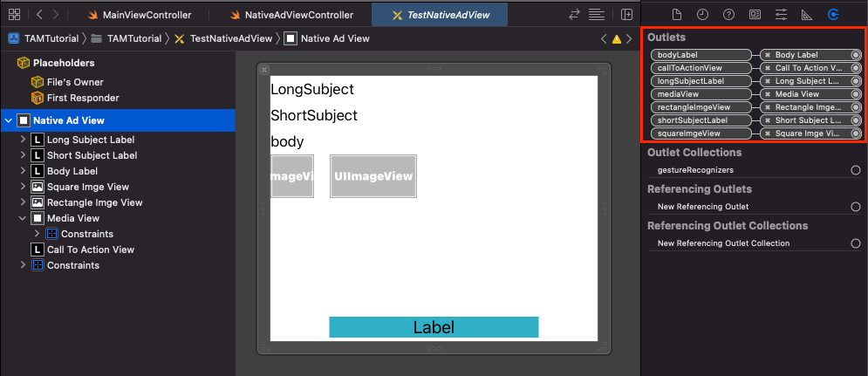
Task: Select the teal Label on canvas
Action: [x=434, y=327]
